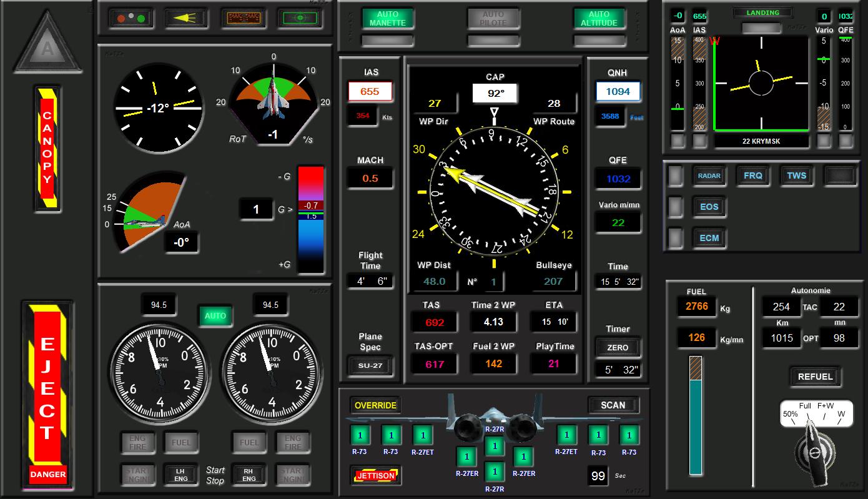Click the green crosshair HUD icon
Image resolution: width=868 pixels, height=499 pixels.
299,18
